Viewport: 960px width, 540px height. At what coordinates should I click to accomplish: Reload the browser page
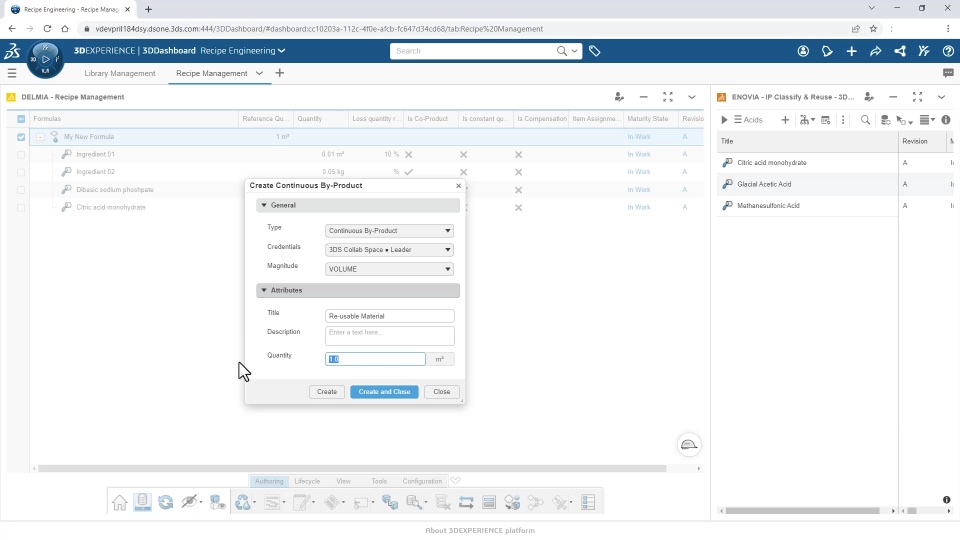pos(47,29)
